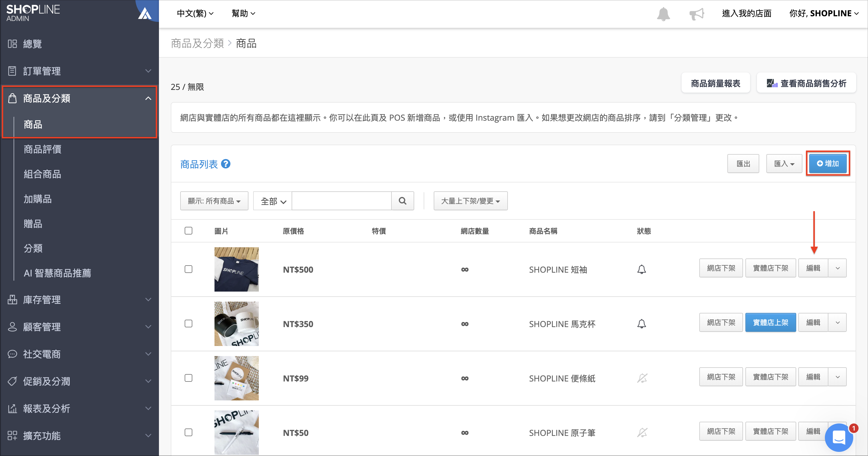This screenshot has width=868, height=456.
Task: Open the 商品銷量報表 report button
Action: point(715,83)
